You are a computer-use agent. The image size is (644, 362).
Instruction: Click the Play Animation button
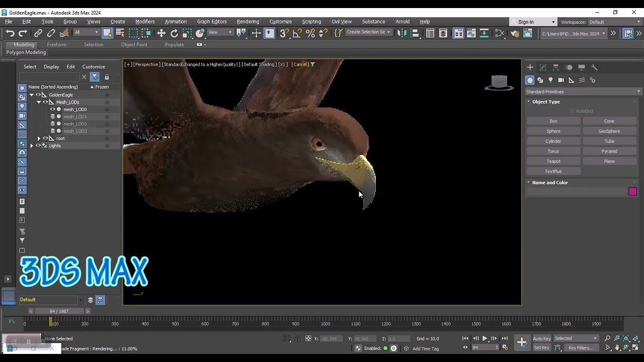(x=485, y=338)
